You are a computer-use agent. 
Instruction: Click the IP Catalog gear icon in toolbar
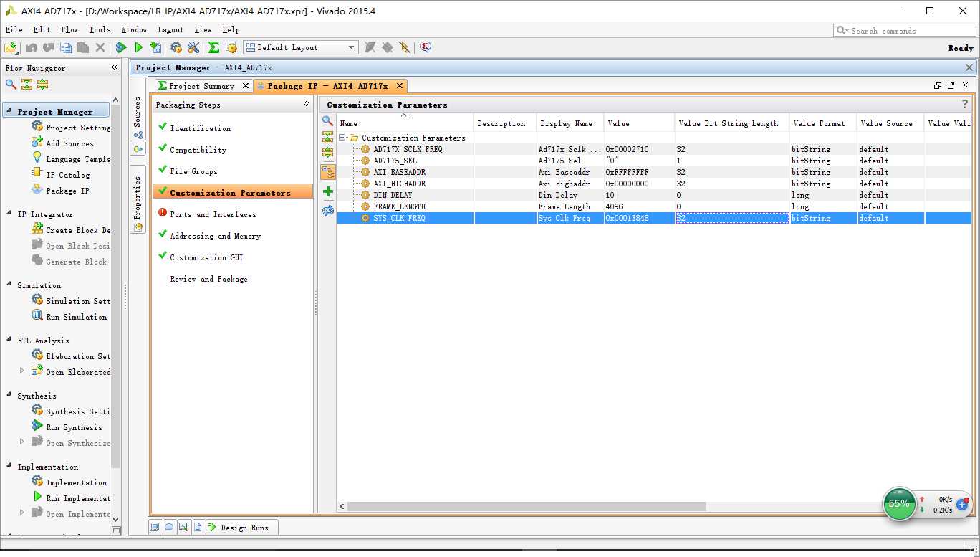point(231,47)
